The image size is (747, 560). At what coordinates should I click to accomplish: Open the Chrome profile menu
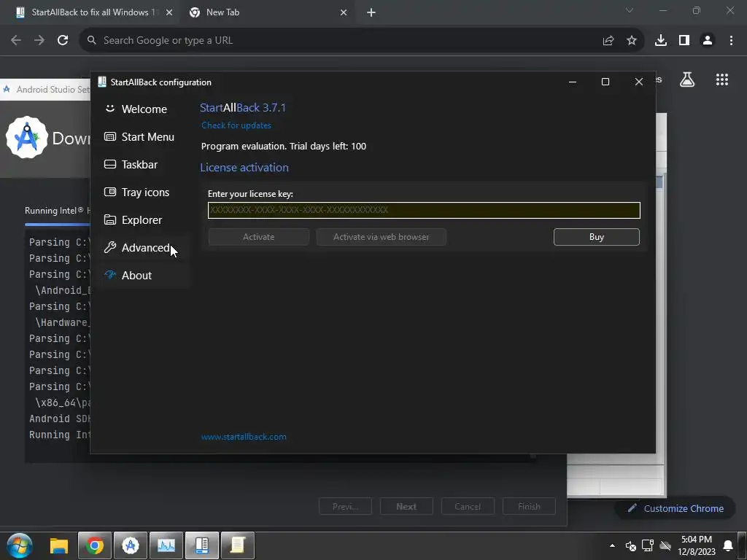[x=708, y=41]
